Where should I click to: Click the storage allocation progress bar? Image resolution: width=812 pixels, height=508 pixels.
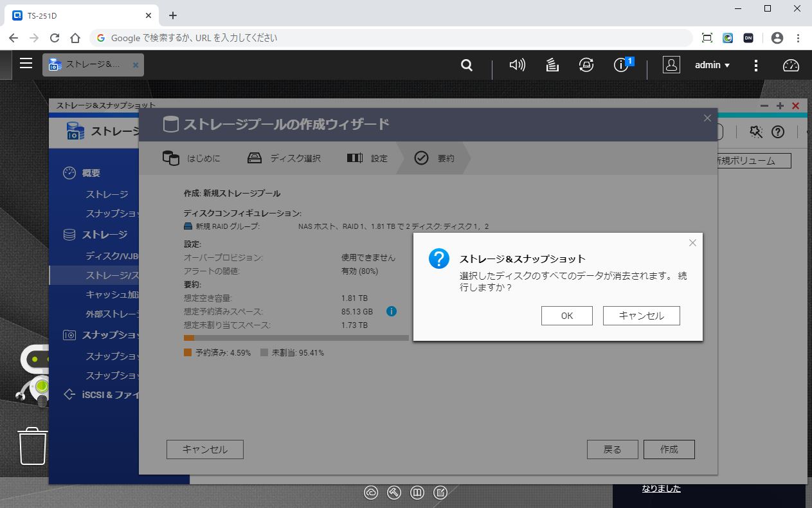click(x=296, y=338)
